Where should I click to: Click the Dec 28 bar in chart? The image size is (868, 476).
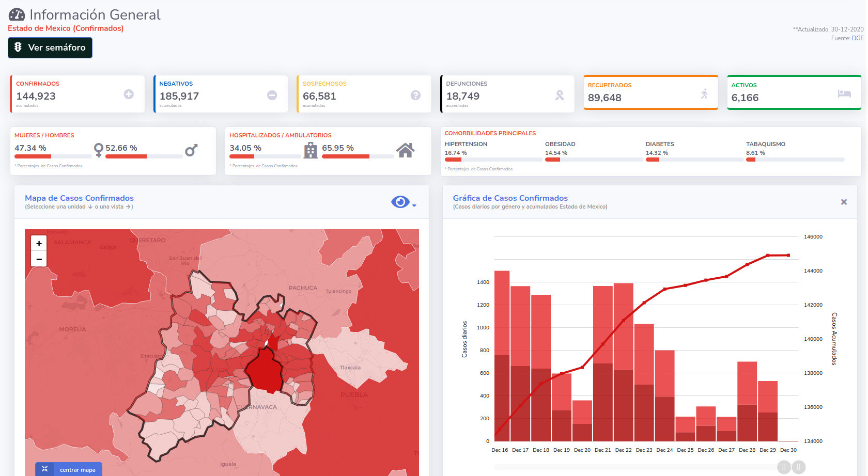[x=747, y=401]
